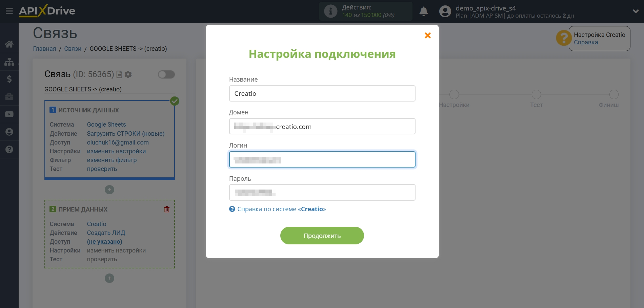This screenshot has height=308, width=644.
Task: Add step with plus below source block
Action: pos(109,190)
